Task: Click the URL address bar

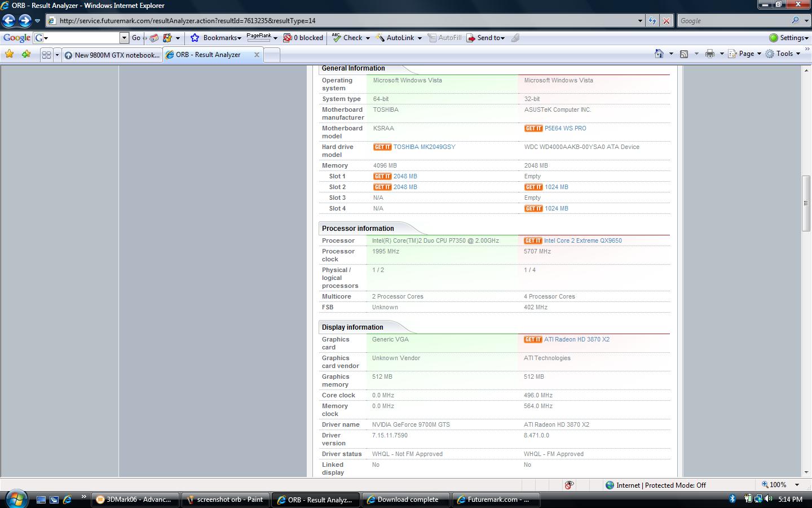Action: pos(341,21)
